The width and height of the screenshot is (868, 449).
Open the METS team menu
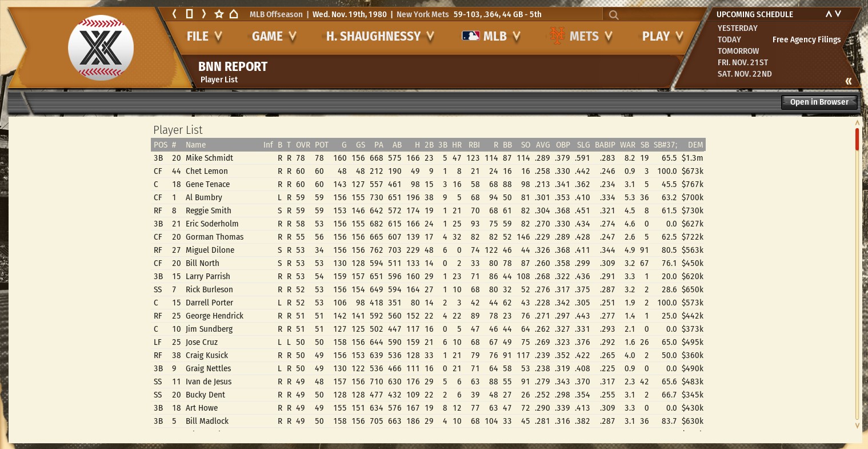coord(581,37)
